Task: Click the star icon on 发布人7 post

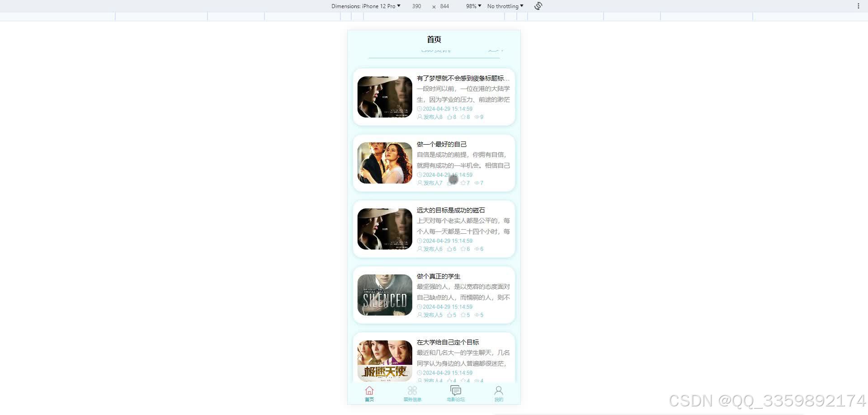Action: [463, 183]
